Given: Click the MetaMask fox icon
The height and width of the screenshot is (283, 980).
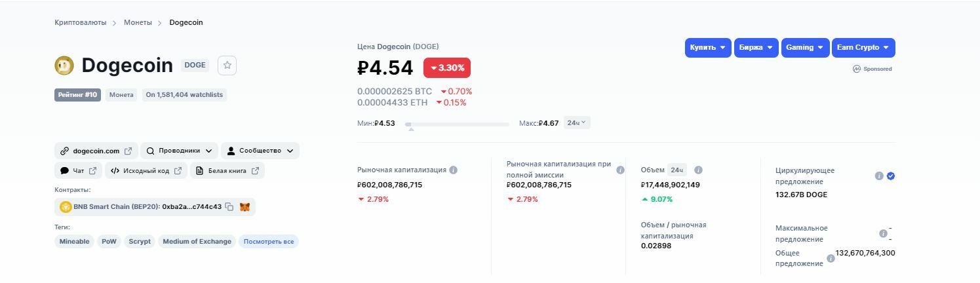Looking at the screenshot, I should point(245,207).
